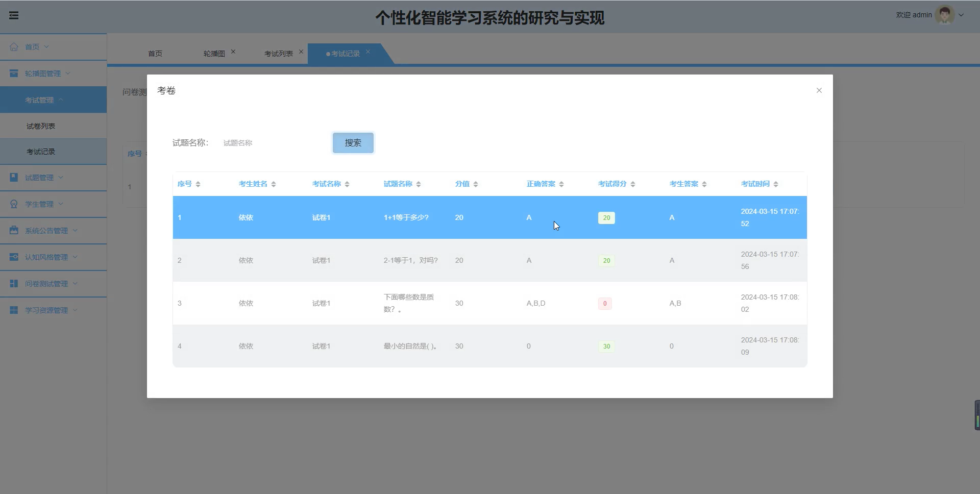Switch to the 考试列表 tab
The image size is (980, 494).
278,53
